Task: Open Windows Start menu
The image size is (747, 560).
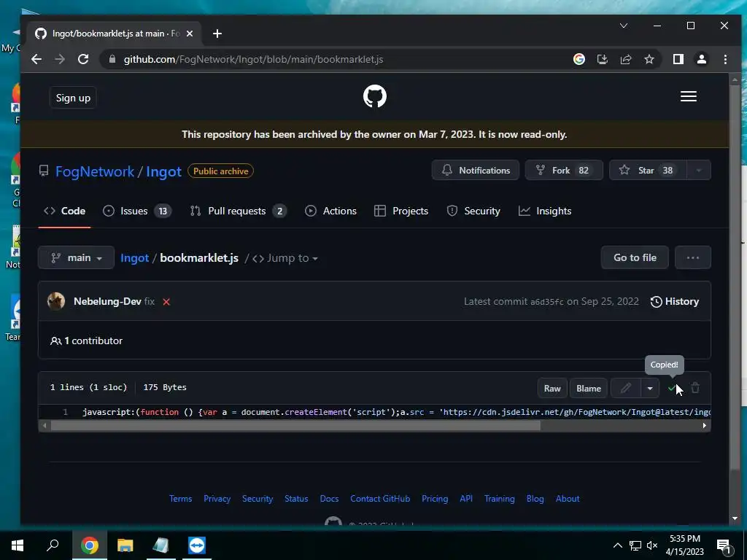Action: (18, 545)
